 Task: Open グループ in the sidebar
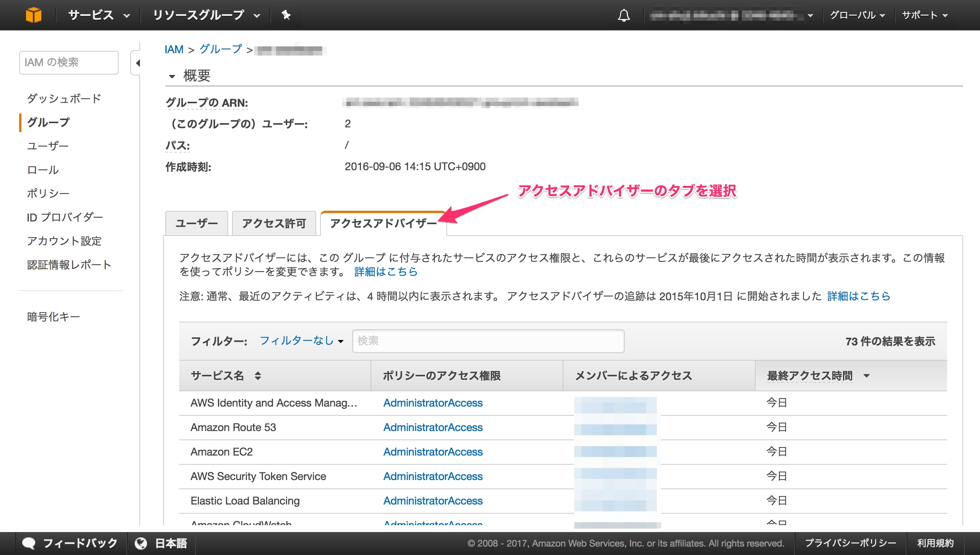click(x=49, y=122)
